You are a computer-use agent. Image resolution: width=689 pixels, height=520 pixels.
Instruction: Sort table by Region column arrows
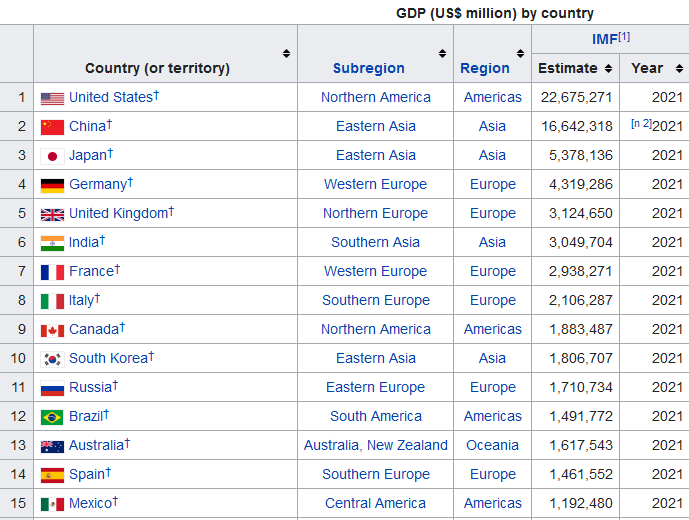(x=520, y=53)
